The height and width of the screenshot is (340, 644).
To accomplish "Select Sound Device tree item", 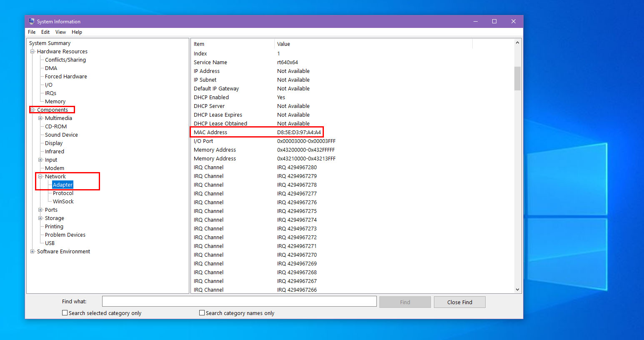I will (x=61, y=135).
